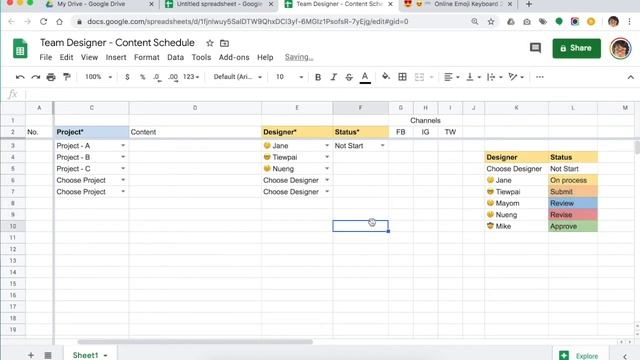The image size is (640, 360).
Task: Open the vertical align dropdown
Action: (473, 77)
